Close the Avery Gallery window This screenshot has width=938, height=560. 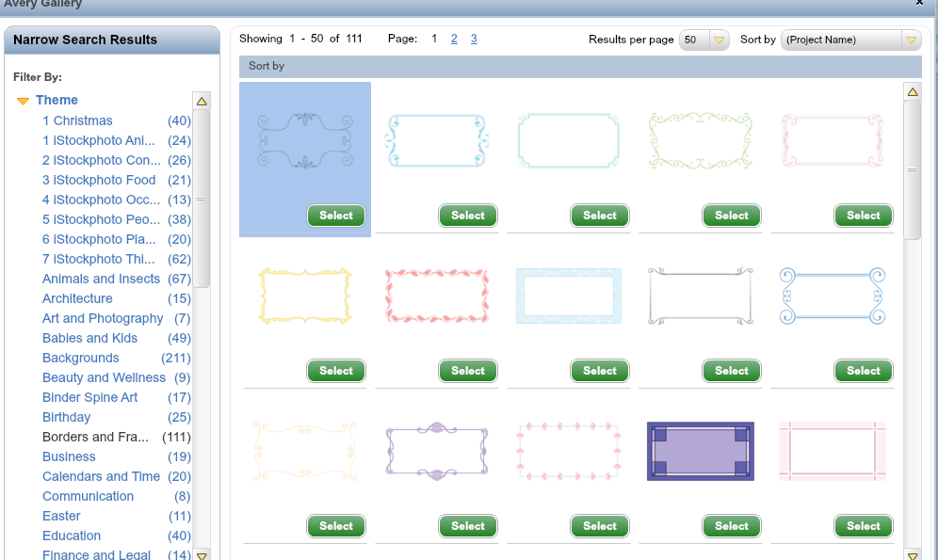click(x=919, y=3)
